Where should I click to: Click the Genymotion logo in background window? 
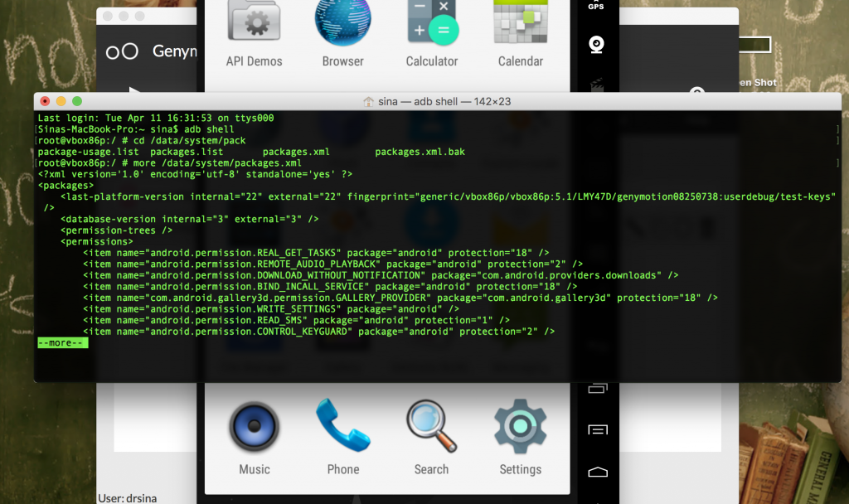pyautogui.click(x=122, y=51)
